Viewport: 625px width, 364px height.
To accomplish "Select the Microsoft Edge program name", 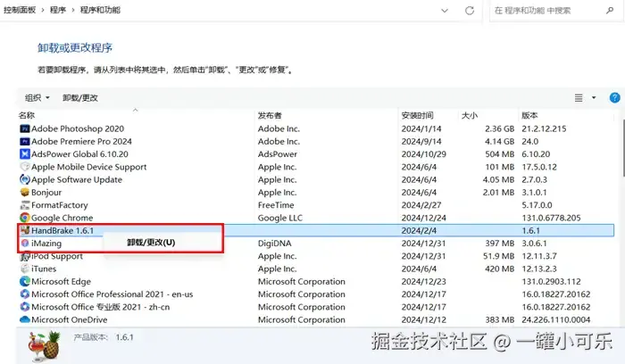I will point(62,282).
